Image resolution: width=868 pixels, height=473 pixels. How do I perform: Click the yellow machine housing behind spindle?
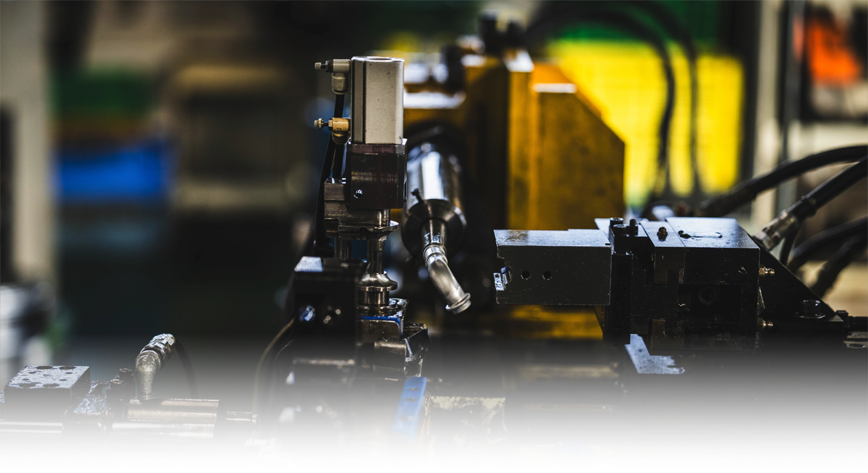coord(566,152)
